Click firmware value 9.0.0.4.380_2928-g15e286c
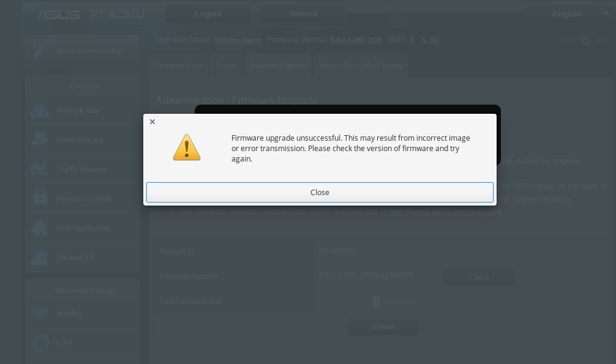Screen dimensions: 616x364 click(366, 275)
